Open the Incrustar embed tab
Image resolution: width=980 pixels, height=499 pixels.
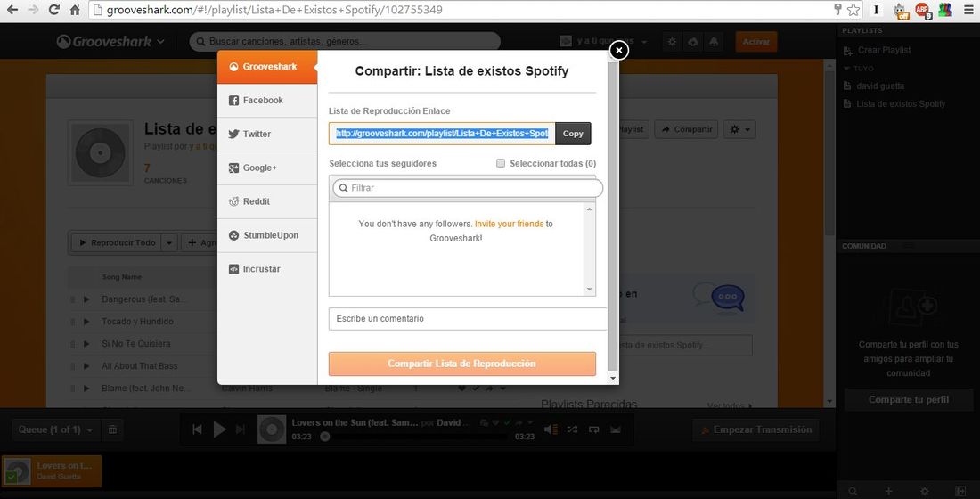coord(267,269)
